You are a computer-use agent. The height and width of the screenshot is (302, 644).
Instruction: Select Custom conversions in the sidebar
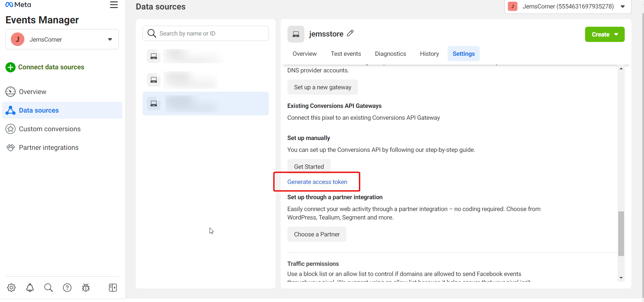[50, 129]
